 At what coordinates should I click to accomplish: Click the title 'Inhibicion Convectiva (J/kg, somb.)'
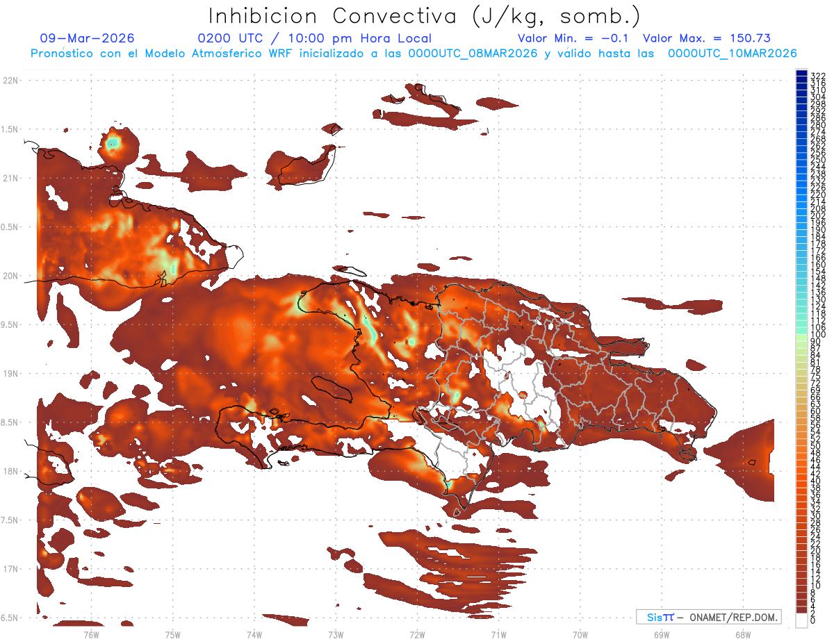coord(425,16)
